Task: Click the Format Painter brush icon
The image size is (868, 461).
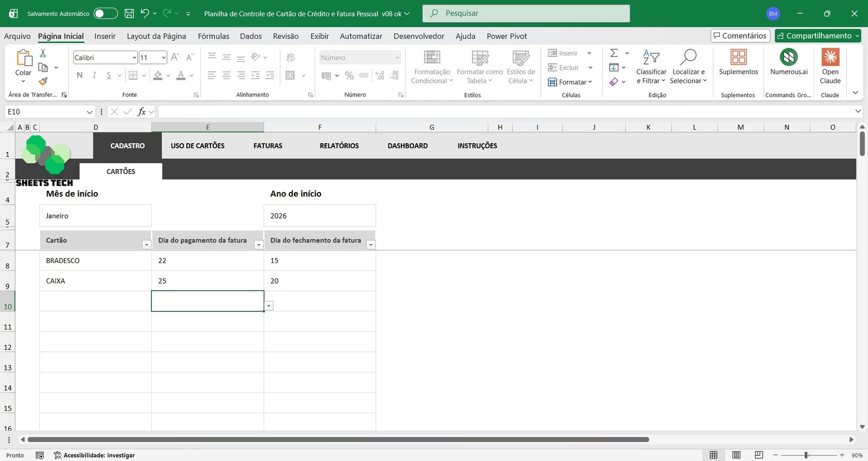Action: [x=43, y=82]
